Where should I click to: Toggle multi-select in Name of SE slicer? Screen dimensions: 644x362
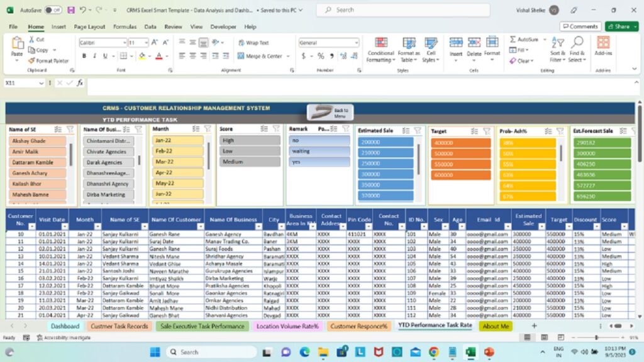coord(58,129)
